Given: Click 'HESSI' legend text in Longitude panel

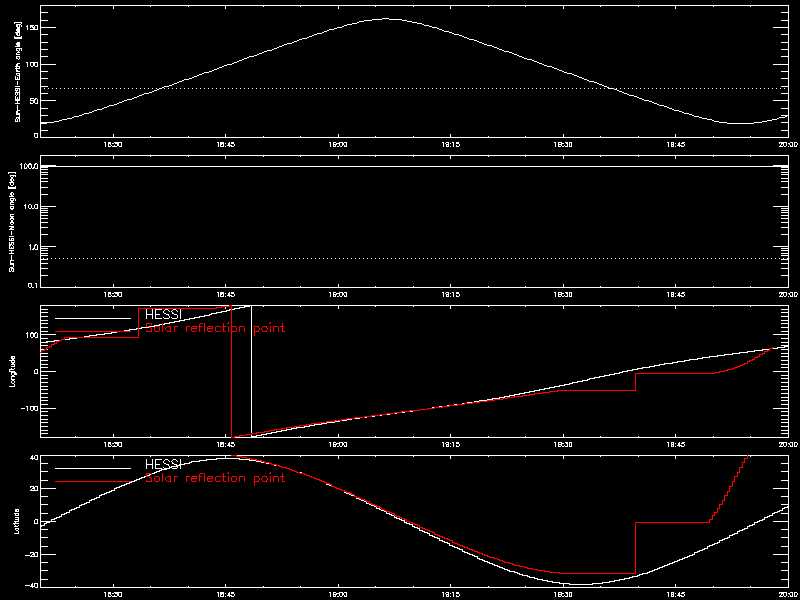Looking at the screenshot, I should tap(164, 313).
